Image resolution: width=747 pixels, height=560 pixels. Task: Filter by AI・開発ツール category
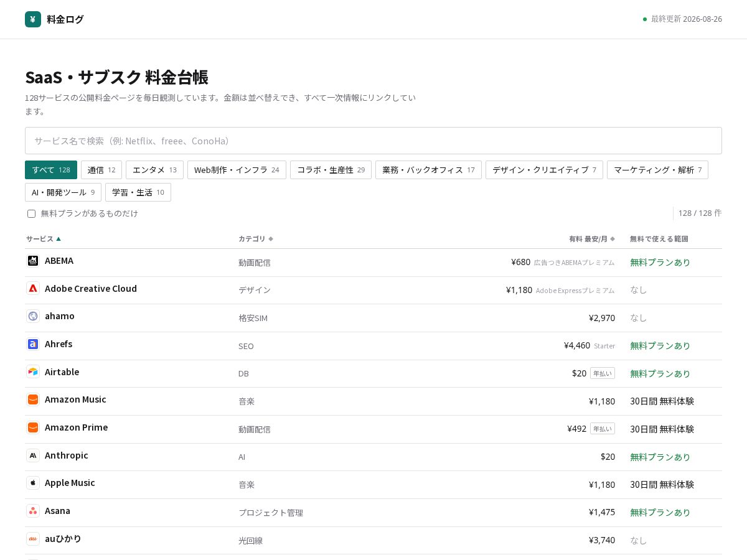click(63, 192)
